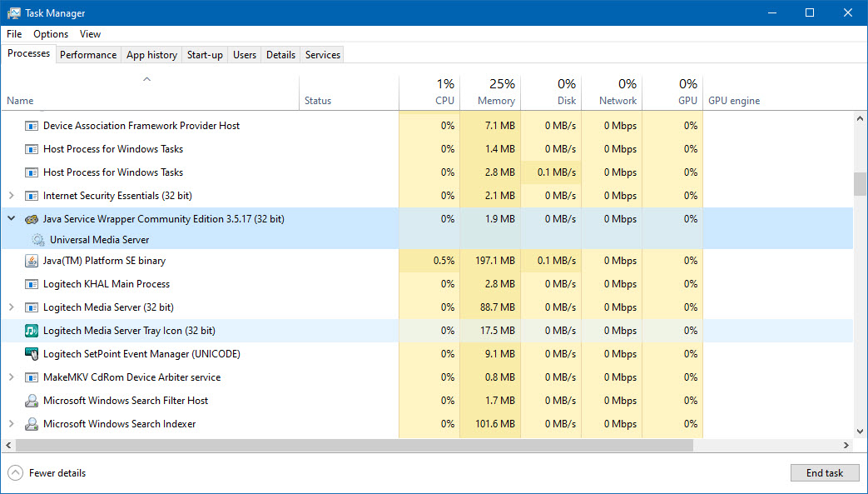Screen dimensions: 868x494
Task: Expand the MakeMKV CdRom Device Arbiter group
Action: (x=11, y=377)
